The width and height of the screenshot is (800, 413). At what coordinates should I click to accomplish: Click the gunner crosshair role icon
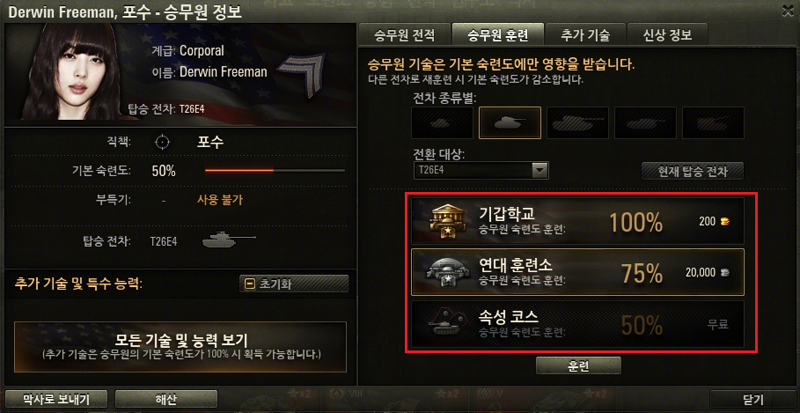[x=163, y=142]
